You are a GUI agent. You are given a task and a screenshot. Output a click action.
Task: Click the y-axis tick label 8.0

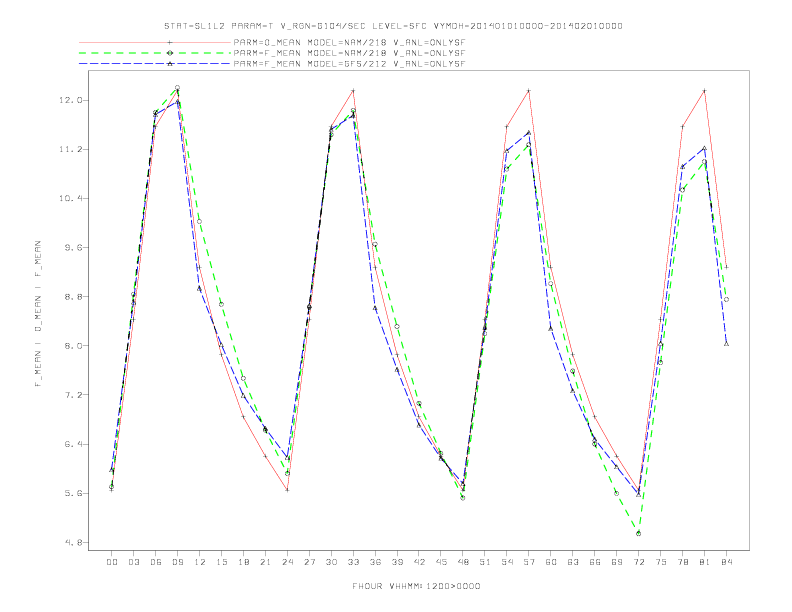click(72, 346)
